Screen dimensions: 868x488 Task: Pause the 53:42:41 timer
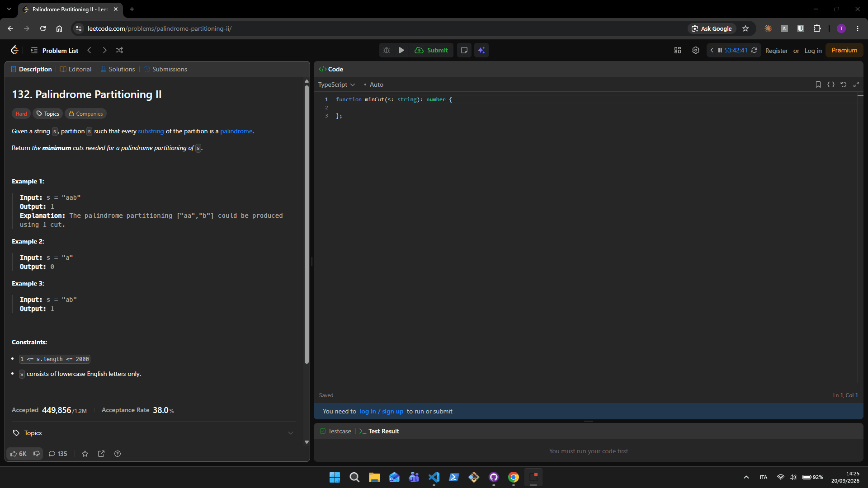[720, 50]
